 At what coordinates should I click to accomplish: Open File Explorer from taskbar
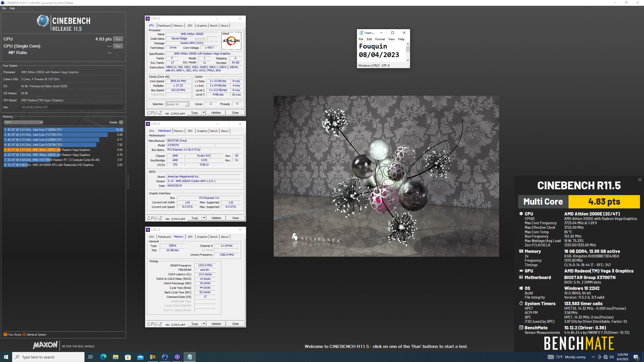point(115,357)
